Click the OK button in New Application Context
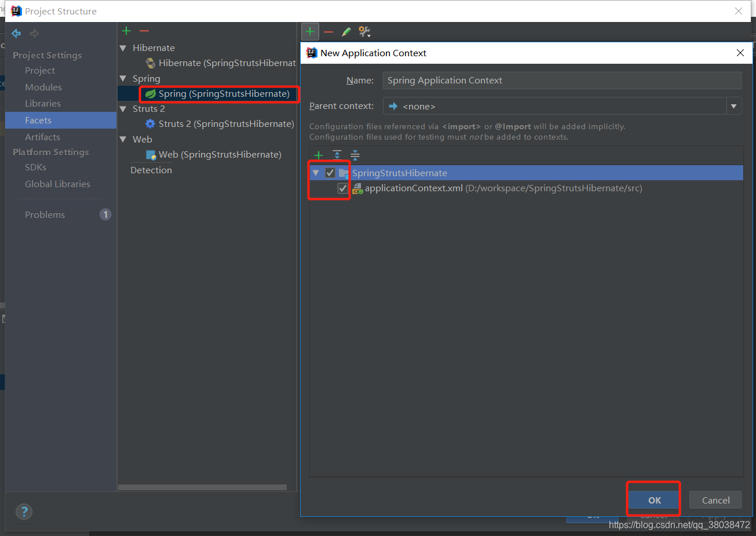Screen dimensions: 756x536 655,500
